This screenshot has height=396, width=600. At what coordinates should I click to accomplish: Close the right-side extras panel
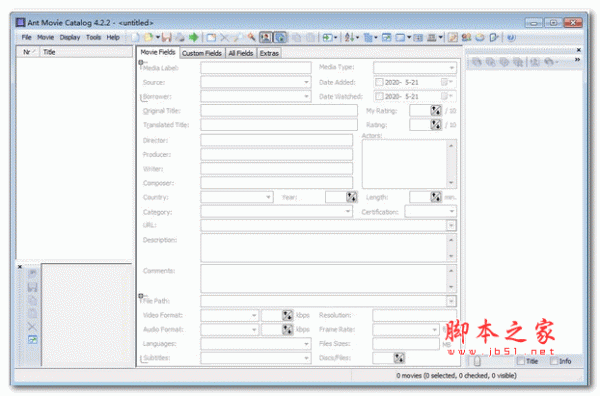click(x=579, y=50)
